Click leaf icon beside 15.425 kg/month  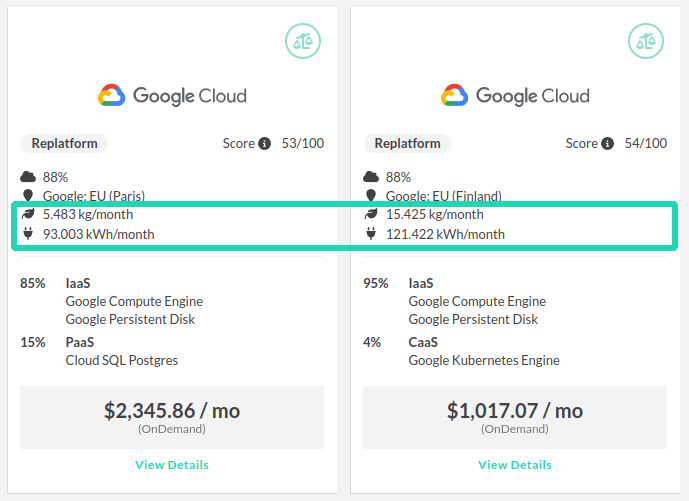[x=371, y=214]
